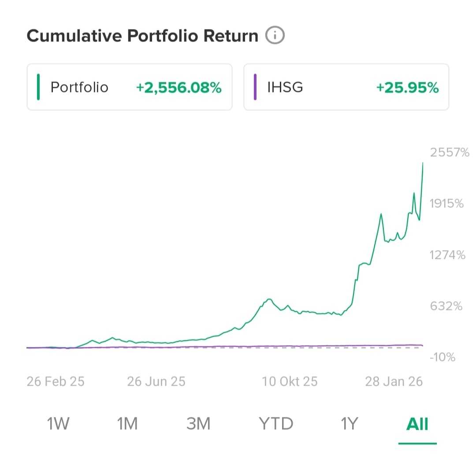The height and width of the screenshot is (461, 476).
Task: Switch the chart to YTD
Action: tap(276, 424)
